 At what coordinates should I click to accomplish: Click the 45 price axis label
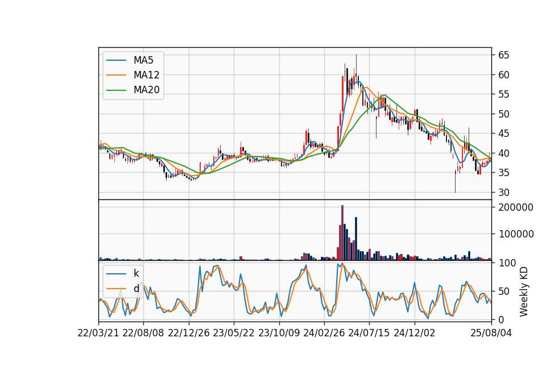tap(503, 134)
